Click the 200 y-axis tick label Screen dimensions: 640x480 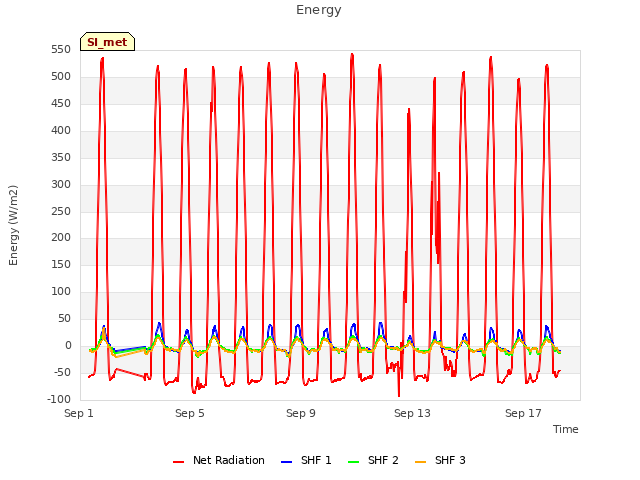pos(61,238)
